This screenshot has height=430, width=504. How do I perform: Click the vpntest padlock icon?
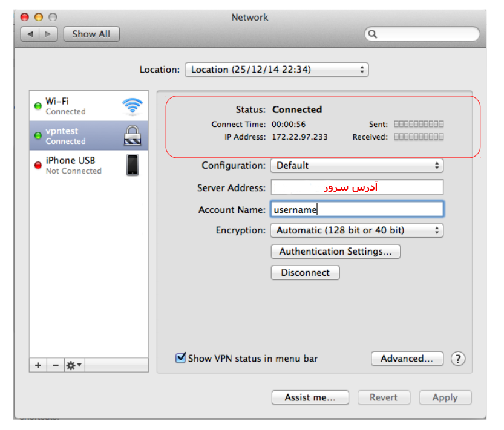132,135
